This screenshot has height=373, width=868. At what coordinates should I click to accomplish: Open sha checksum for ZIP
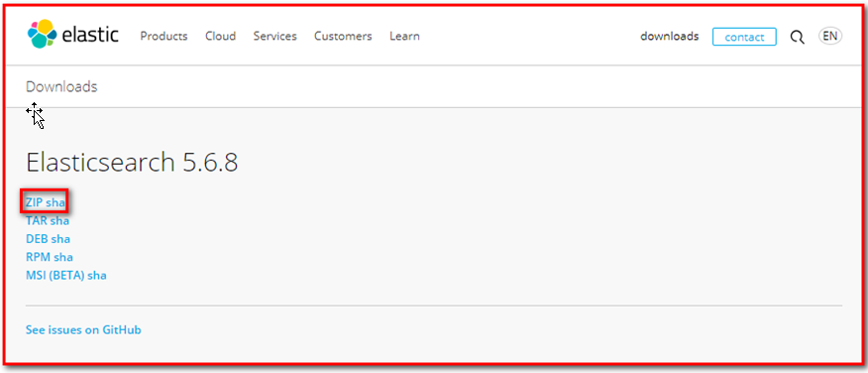click(55, 202)
